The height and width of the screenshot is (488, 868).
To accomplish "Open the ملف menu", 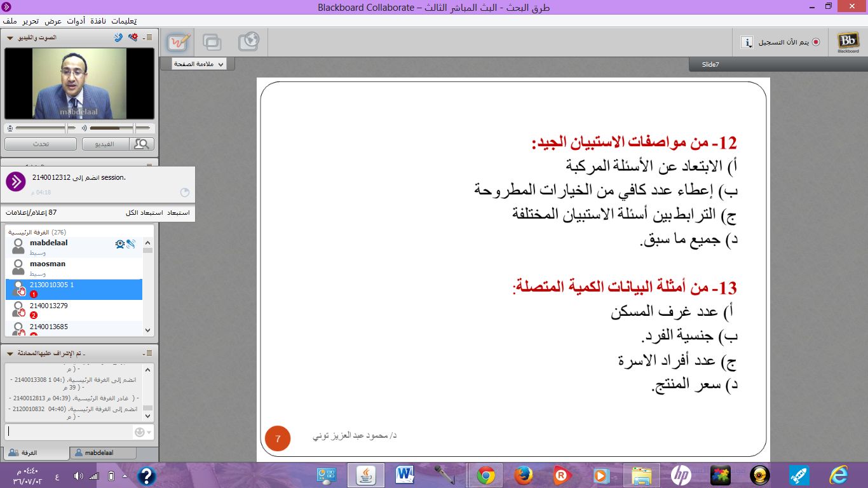I will [9, 20].
